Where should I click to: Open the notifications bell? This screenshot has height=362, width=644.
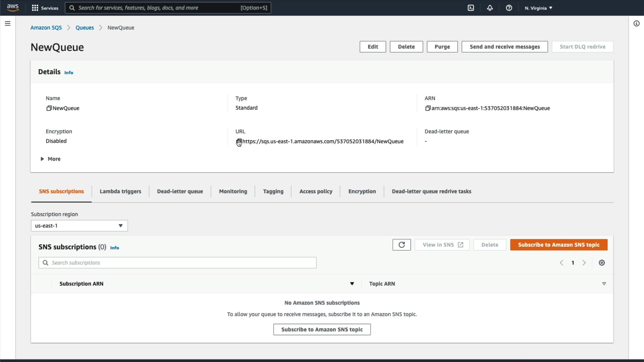(490, 8)
